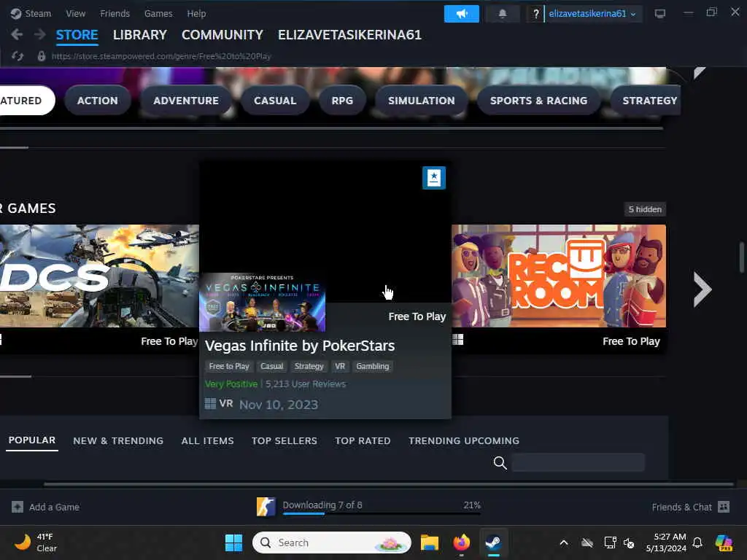Open the ELIZAVETASIKERINA61 profile section

[349, 35]
